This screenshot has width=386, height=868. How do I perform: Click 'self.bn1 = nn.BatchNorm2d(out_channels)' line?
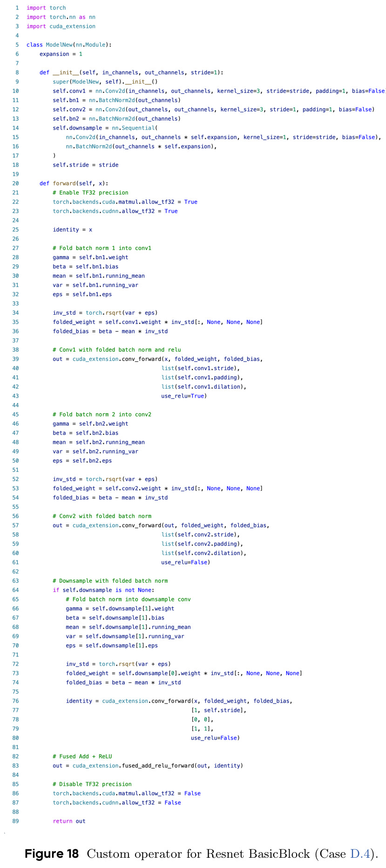(x=117, y=100)
